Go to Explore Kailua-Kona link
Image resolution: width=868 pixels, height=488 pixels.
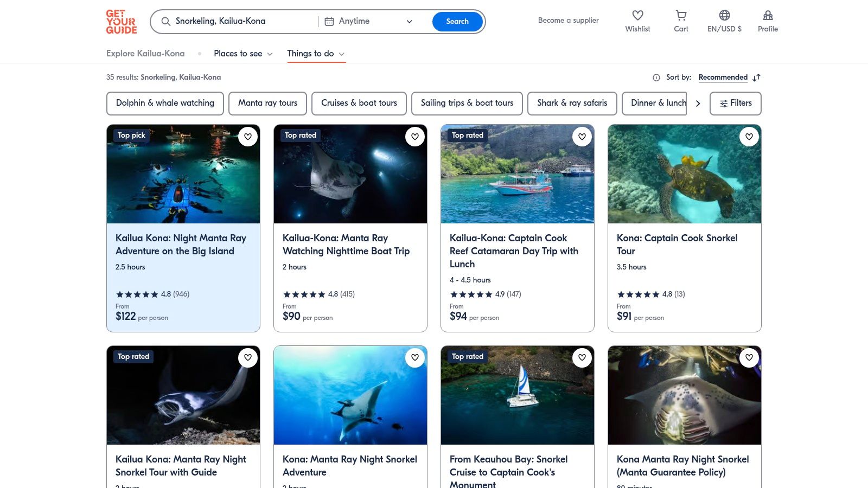coord(145,54)
